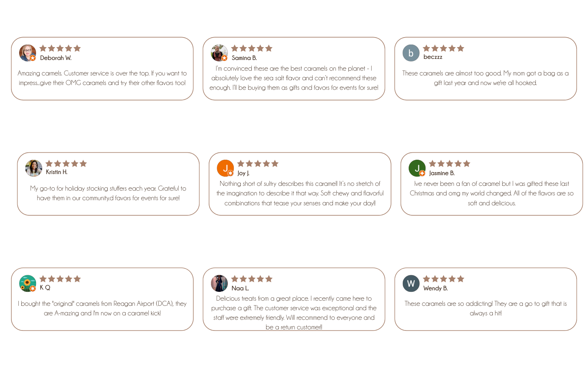Open Kristin H.'s profile photo

tap(33, 168)
